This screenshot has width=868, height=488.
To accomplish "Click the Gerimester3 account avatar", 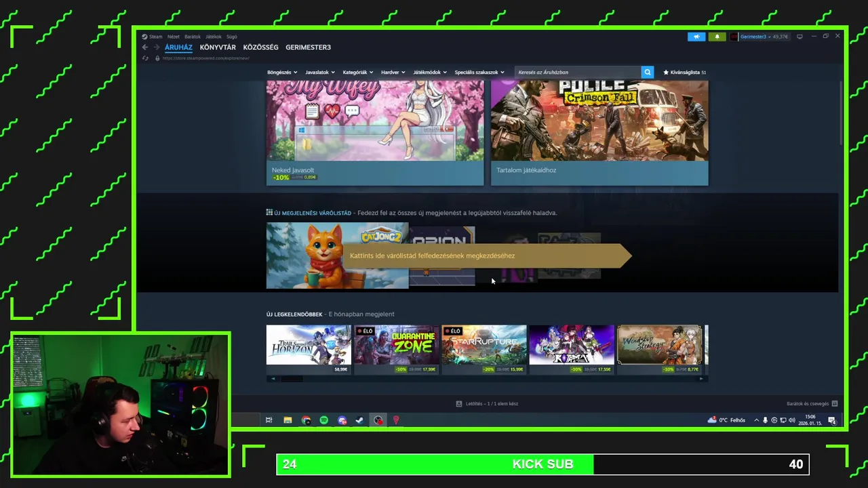I will pos(734,37).
